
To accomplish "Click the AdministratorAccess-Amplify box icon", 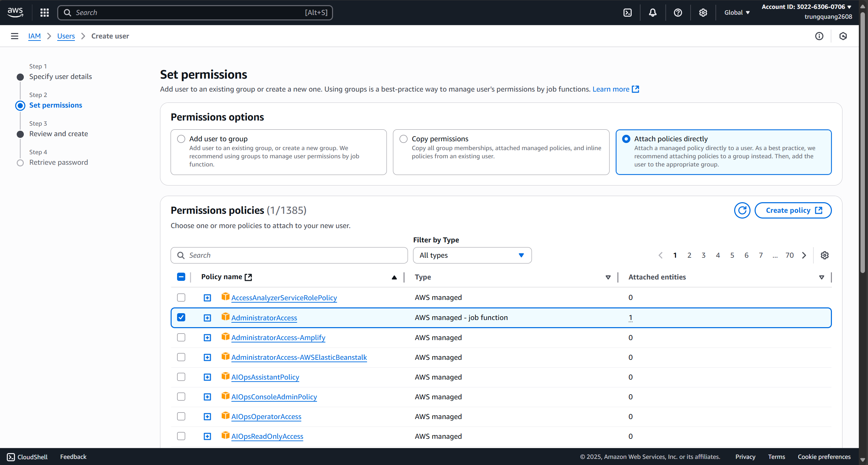I will click(x=225, y=337).
